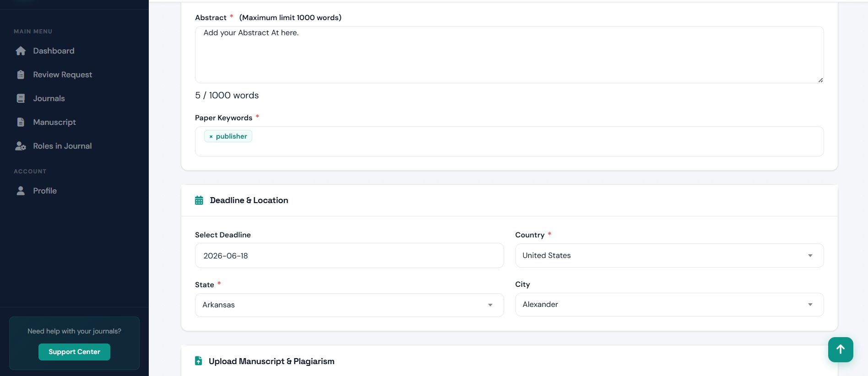Click the scroll-to-top arrow button

(x=841, y=349)
